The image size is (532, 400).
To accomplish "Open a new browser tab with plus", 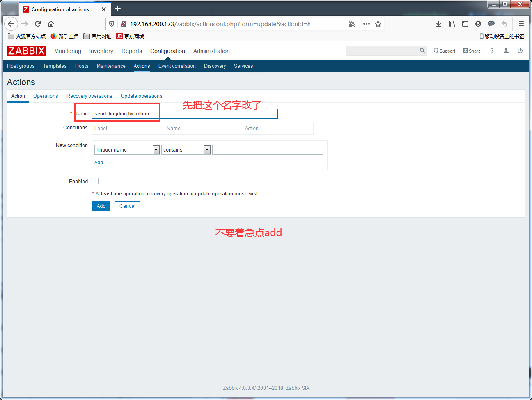I will tap(118, 9).
